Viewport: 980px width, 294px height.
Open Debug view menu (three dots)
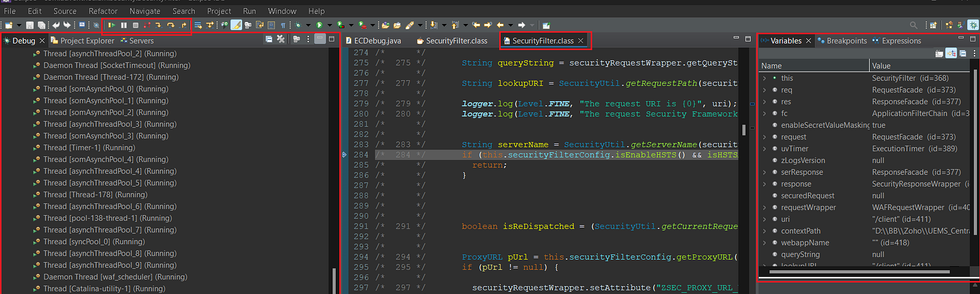coord(308,39)
